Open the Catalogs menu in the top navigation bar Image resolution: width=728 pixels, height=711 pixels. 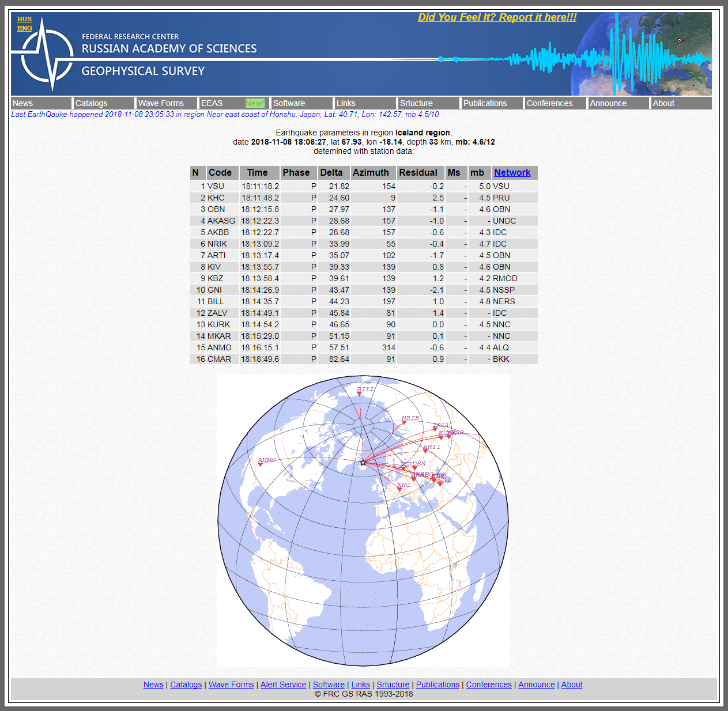pyautogui.click(x=92, y=103)
